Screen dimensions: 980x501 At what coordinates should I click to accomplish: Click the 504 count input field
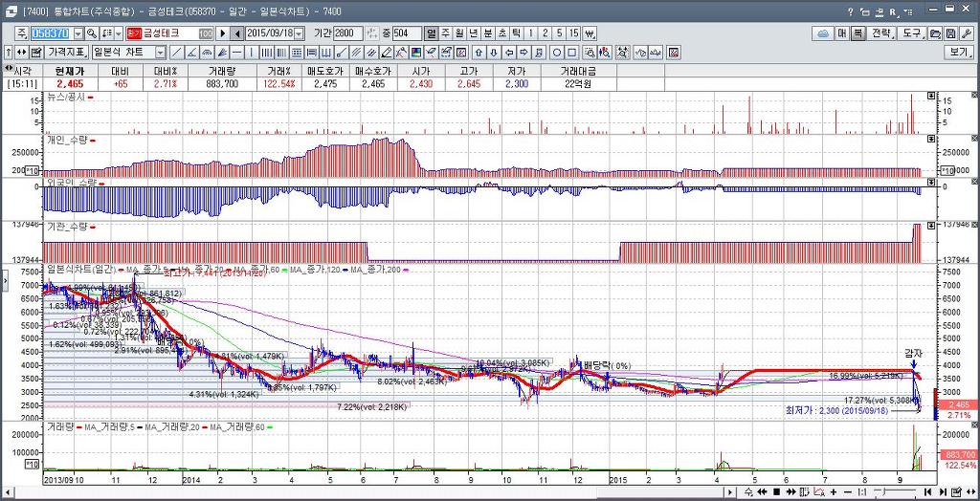coord(408,33)
